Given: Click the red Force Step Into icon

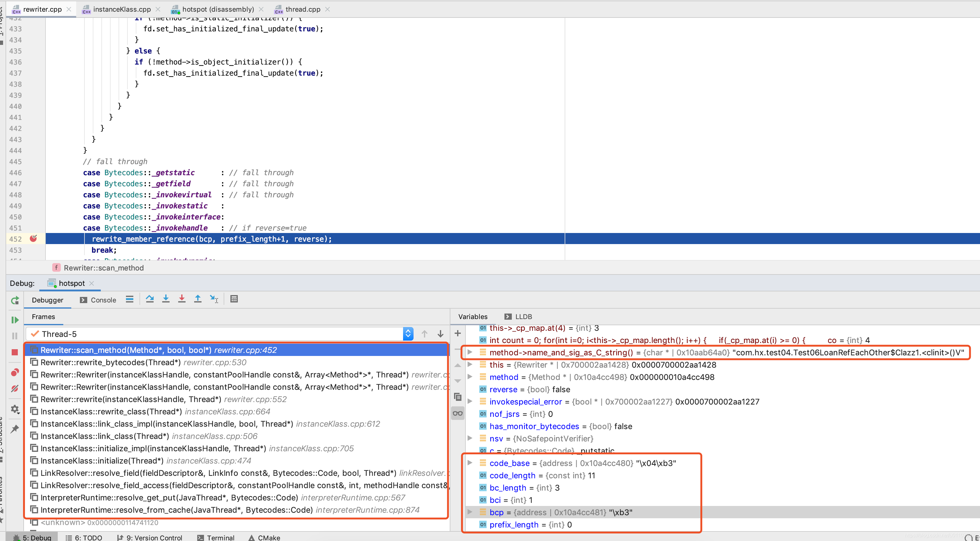Looking at the screenshot, I should coord(182,299).
